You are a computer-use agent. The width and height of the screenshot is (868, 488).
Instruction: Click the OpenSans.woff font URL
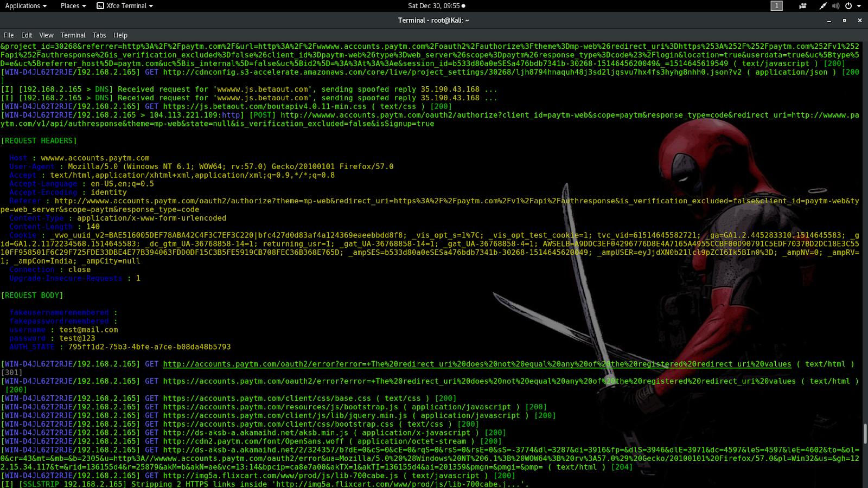(253, 441)
